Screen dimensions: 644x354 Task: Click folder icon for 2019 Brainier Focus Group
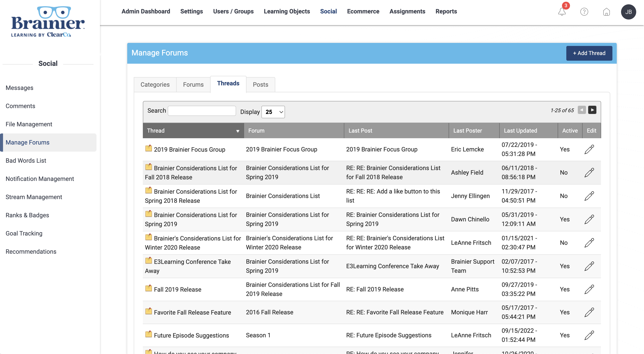click(148, 148)
